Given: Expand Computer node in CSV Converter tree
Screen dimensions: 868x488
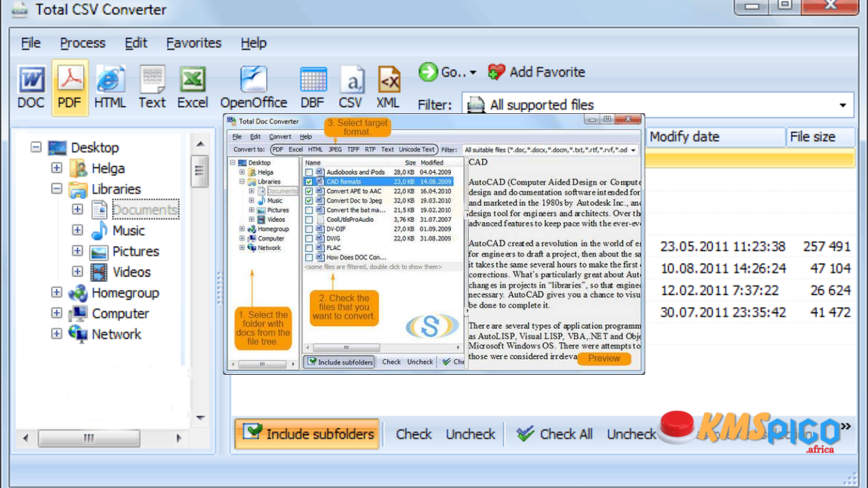Looking at the screenshot, I should click(x=56, y=314).
